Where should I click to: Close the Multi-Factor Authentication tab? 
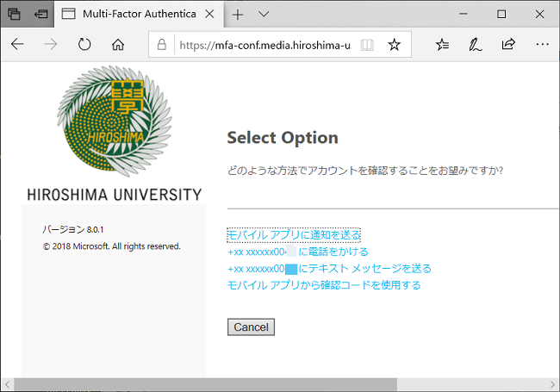[209, 14]
